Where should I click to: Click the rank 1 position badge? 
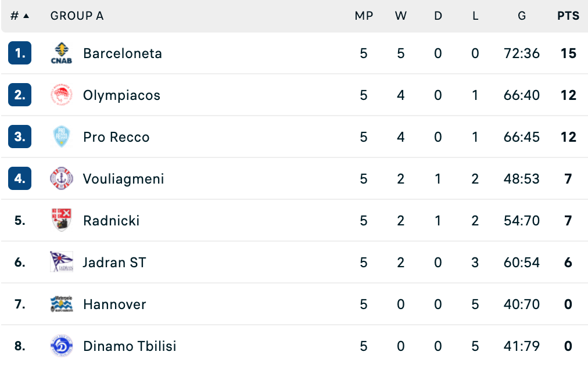20,53
